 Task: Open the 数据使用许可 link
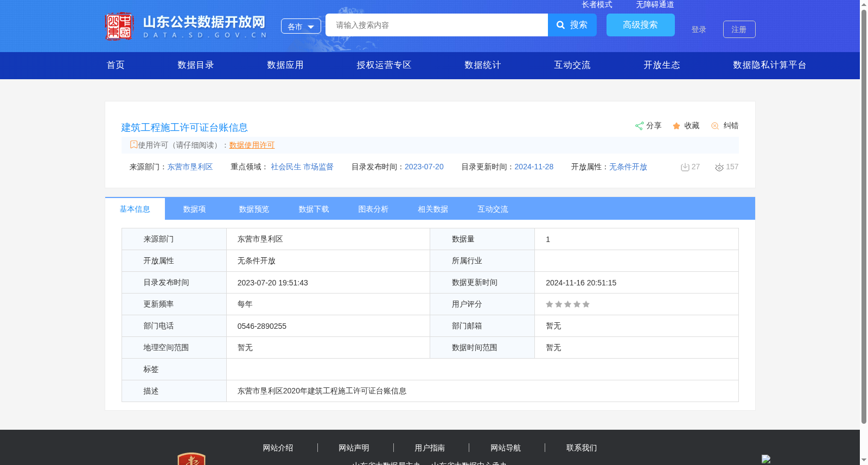(252, 145)
